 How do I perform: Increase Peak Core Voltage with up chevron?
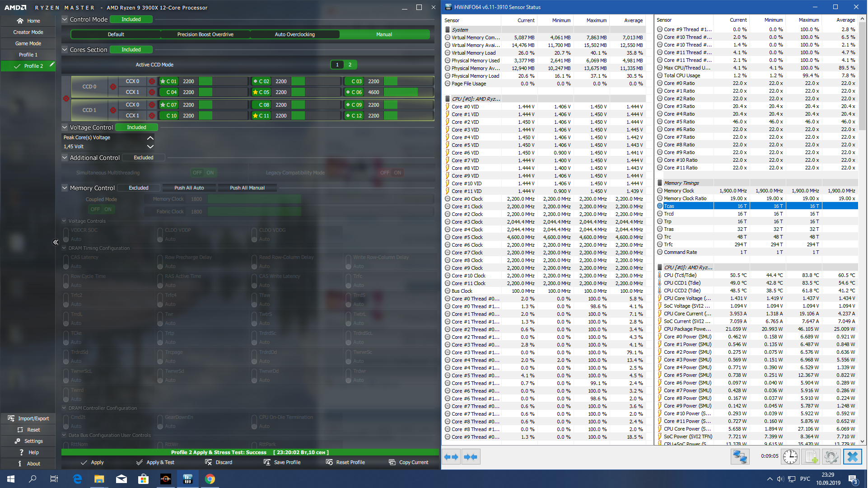click(x=150, y=137)
